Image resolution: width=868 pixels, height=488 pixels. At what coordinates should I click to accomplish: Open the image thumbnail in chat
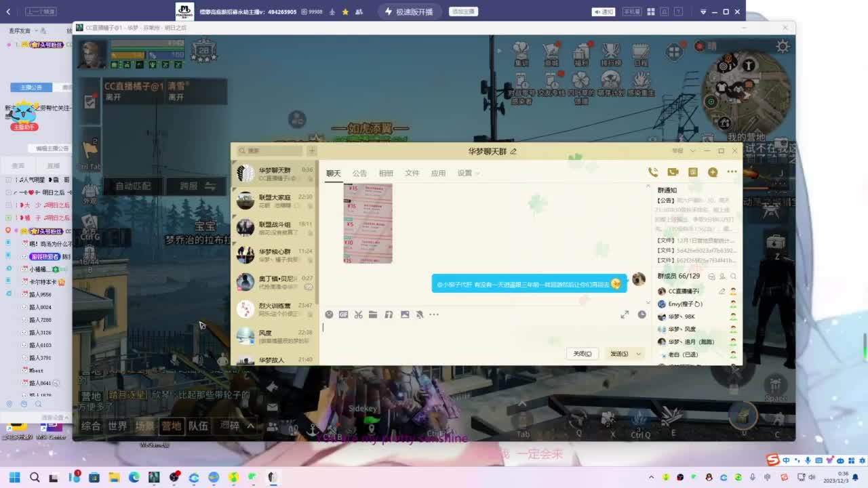coord(368,223)
